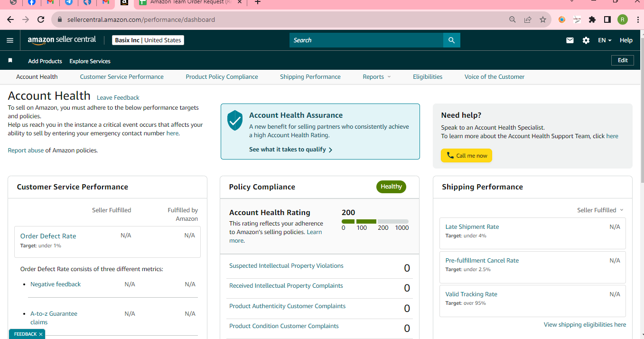Open the EN language dropdown
Image resolution: width=644 pixels, height=339 pixels.
(x=605, y=40)
